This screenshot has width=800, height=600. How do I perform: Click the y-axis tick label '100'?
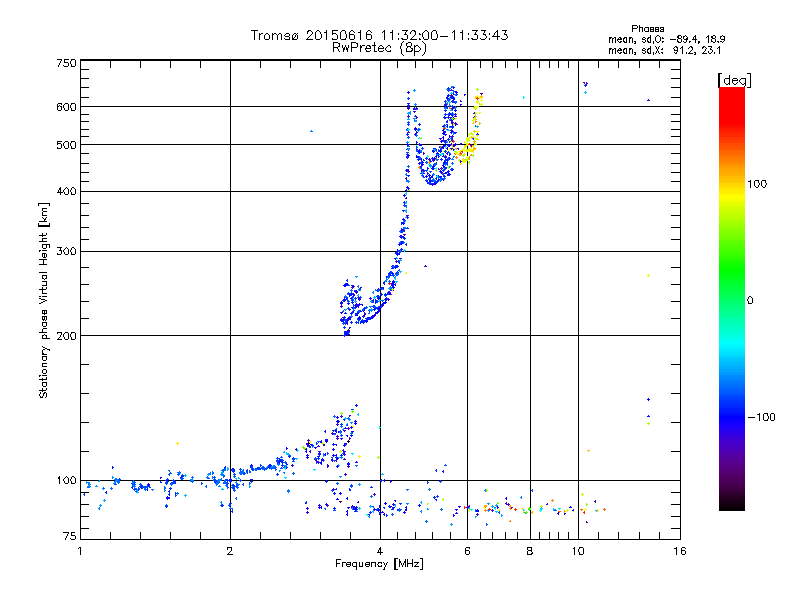pyautogui.click(x=66, y=481)
